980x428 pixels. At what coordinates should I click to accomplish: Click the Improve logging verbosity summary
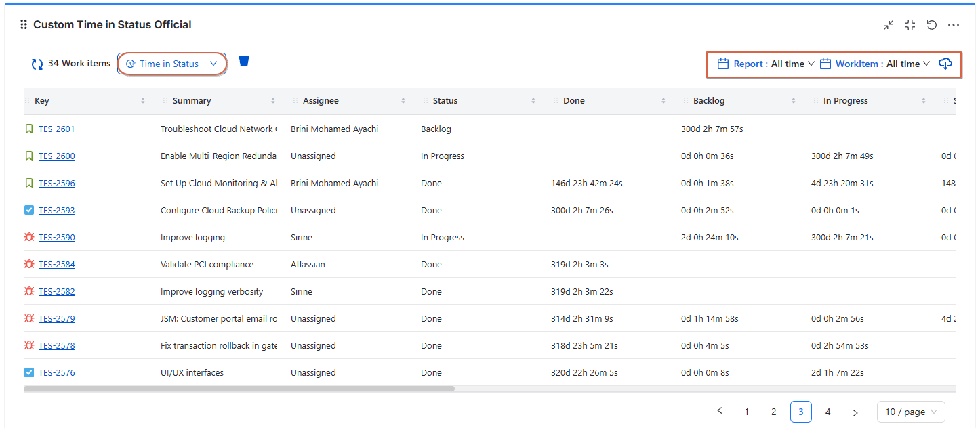click(x=211, y=291)
